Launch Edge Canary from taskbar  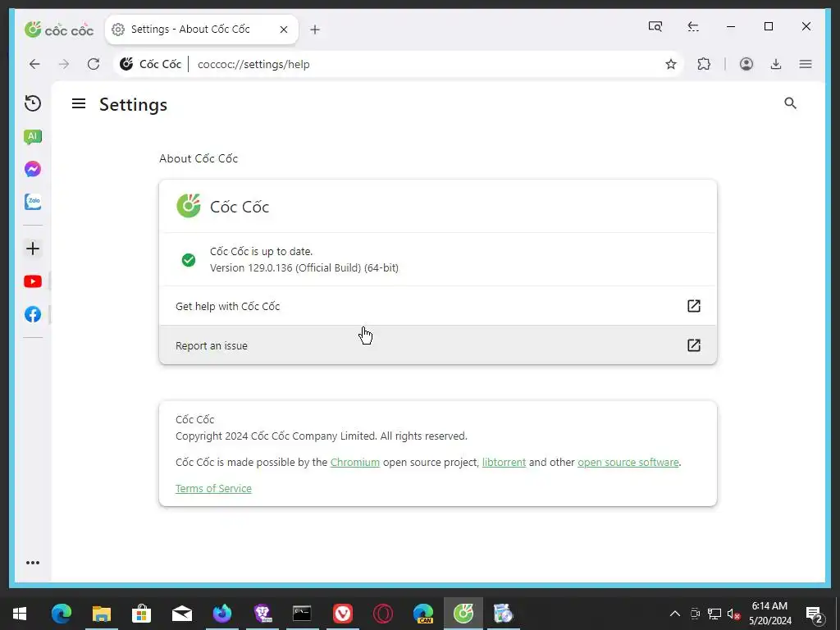423,614
